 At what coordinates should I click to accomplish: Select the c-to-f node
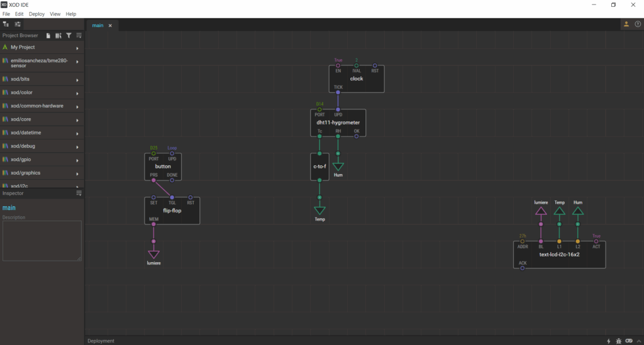pos(319,167)
